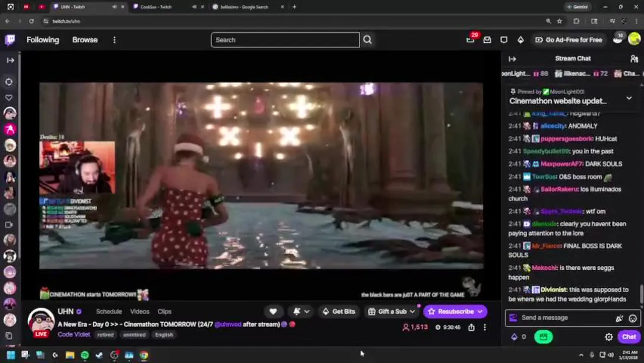Collapse the Stream Chat panel arrow

(x=512, y=59)
